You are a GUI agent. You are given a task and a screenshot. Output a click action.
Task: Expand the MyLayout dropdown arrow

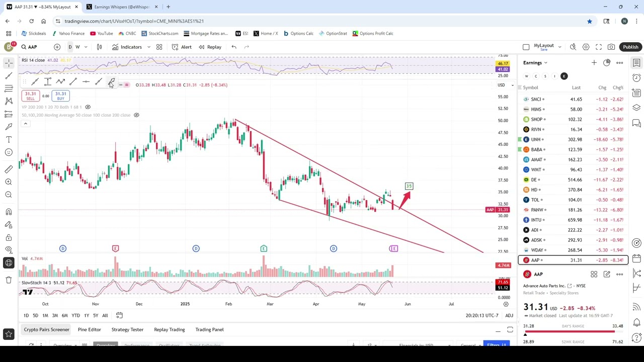click(559, 47)
